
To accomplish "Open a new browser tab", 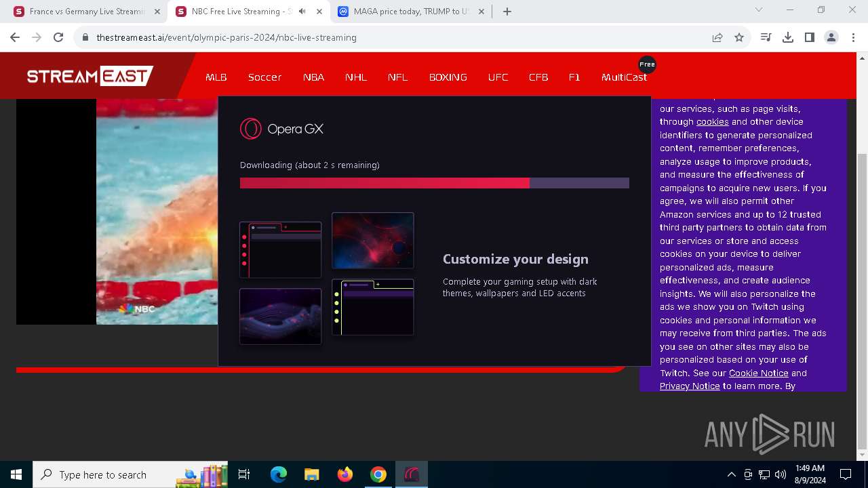I will [x=507, y=12].
